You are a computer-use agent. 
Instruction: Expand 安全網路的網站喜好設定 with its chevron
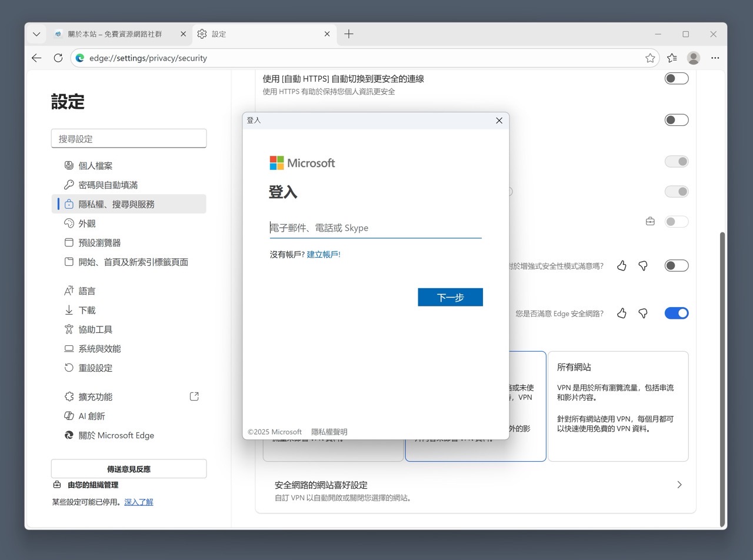click(x=679, y=485)
